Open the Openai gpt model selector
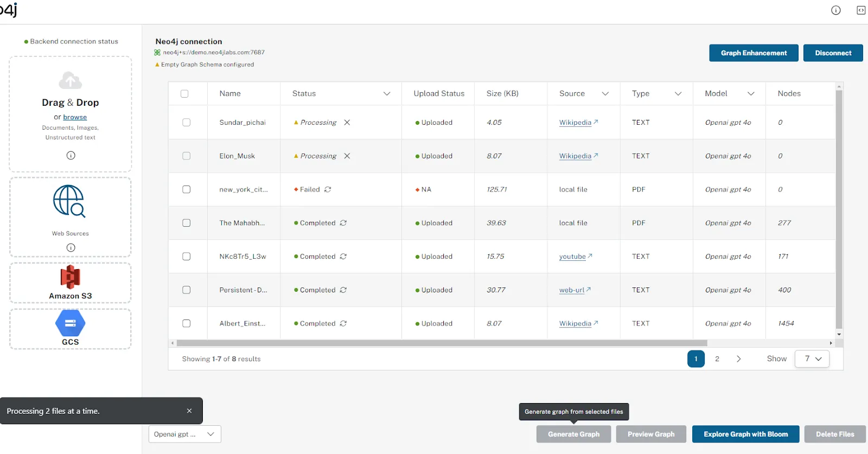The height and width of the screenshot is (454, 868). (x=184, y=434)
